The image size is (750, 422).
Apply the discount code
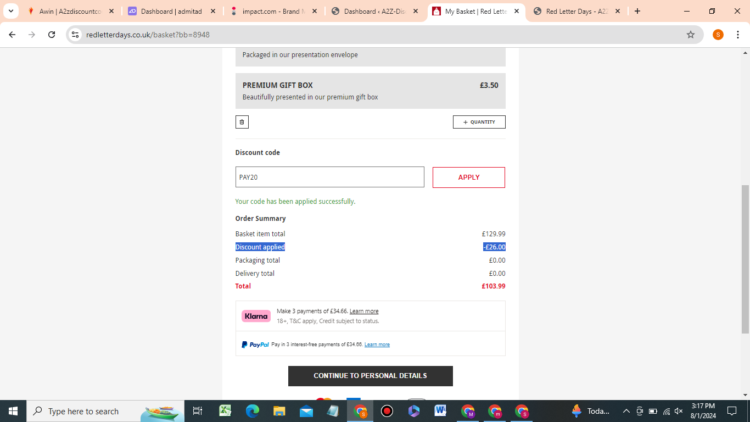pos(468,178)
